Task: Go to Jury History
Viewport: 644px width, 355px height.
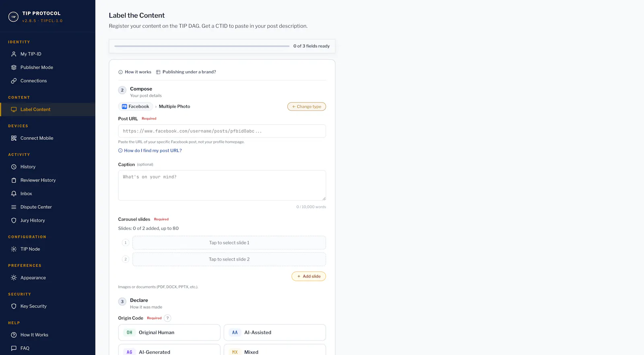Action: tap(47, 221)
